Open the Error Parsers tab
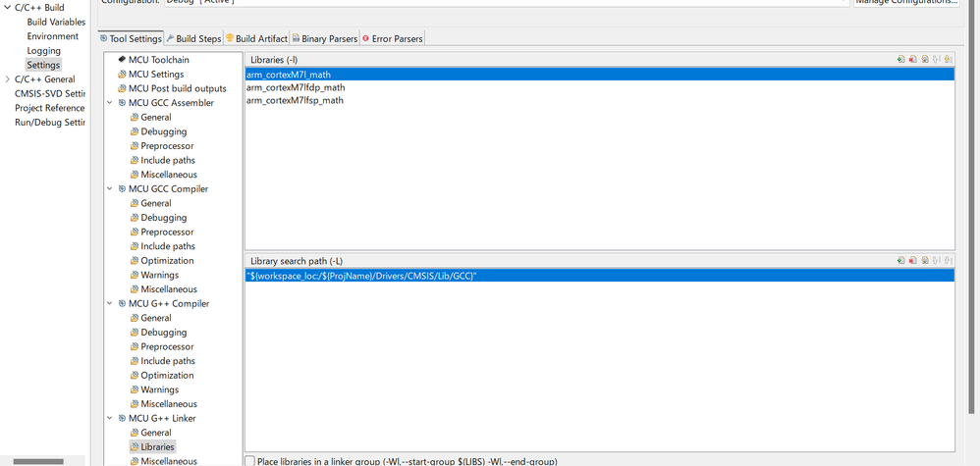Screen dimensions: 980x466 393,38
